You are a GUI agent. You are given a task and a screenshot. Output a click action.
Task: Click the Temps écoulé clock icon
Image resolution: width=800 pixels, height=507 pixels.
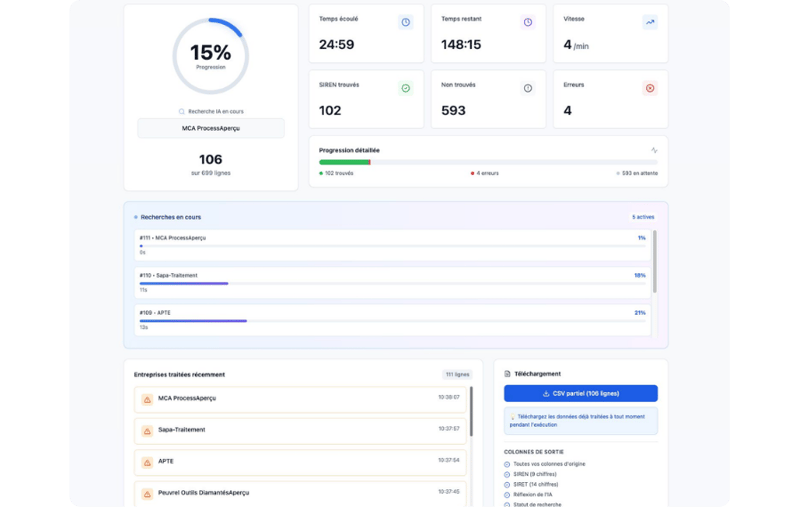click(x=405, y=22)
